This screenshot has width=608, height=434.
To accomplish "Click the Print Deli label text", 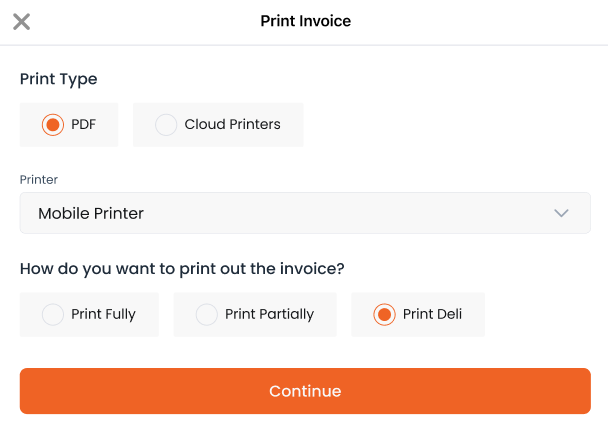I will [x=432, y=314].
